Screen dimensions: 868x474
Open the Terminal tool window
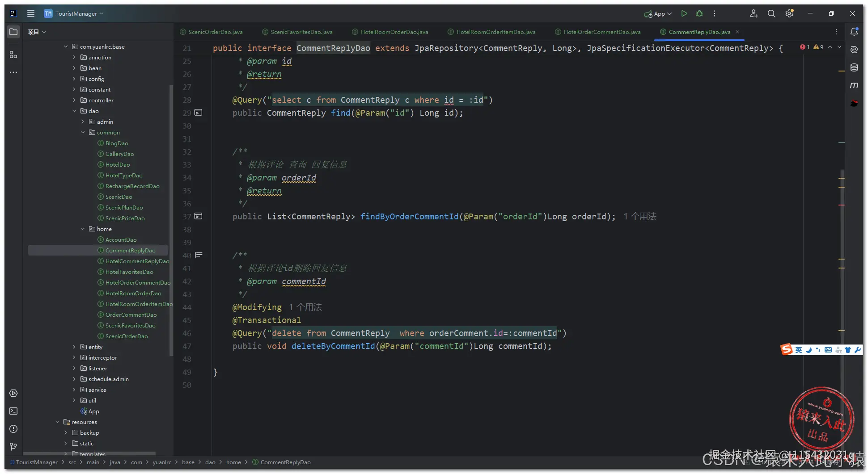(x=13, y=411)
